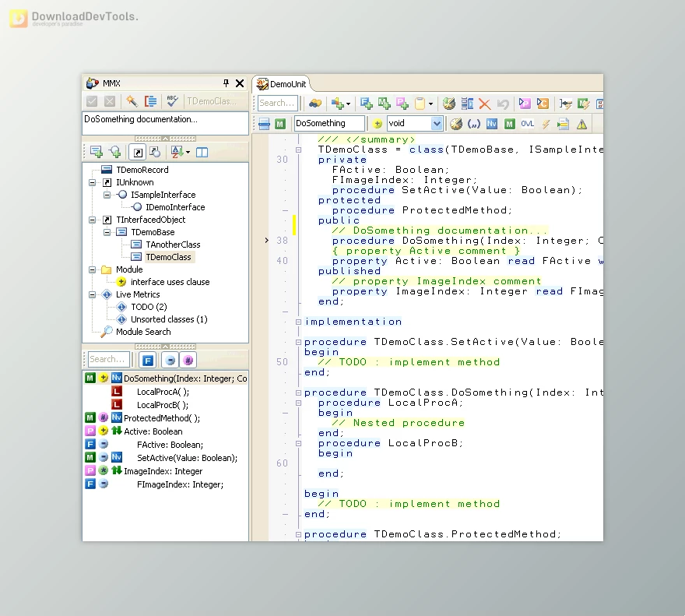Click the Add Field icon

(x=366, y=104)
